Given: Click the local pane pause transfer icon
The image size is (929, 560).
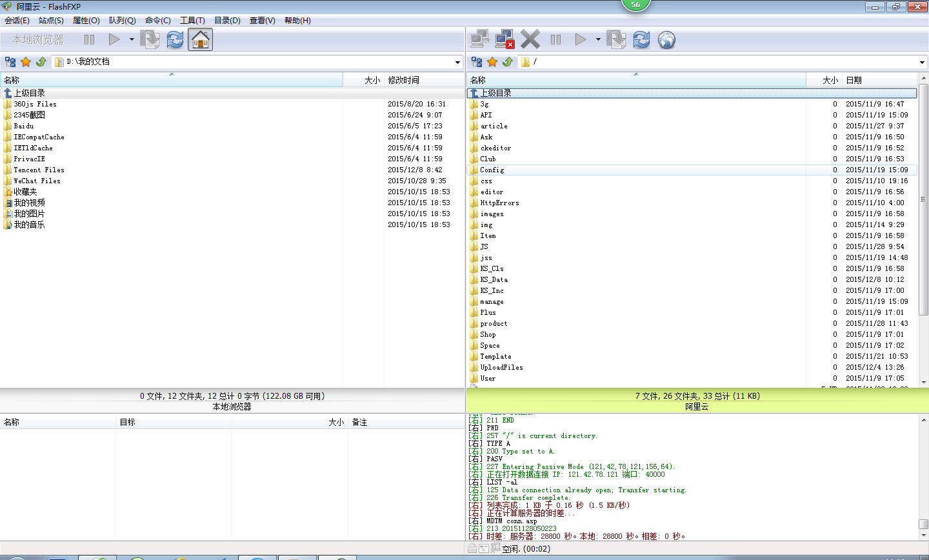Looking at the screenshot, I should coord(90,40).
